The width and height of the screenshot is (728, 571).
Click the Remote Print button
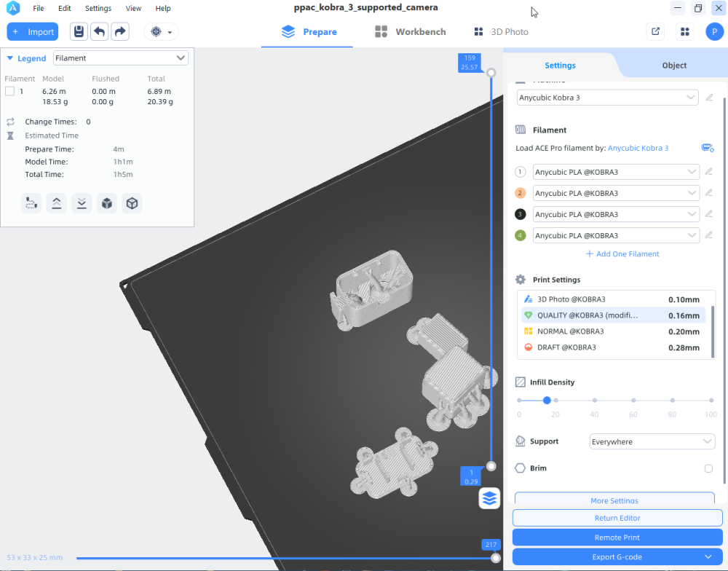click(617, 537)
